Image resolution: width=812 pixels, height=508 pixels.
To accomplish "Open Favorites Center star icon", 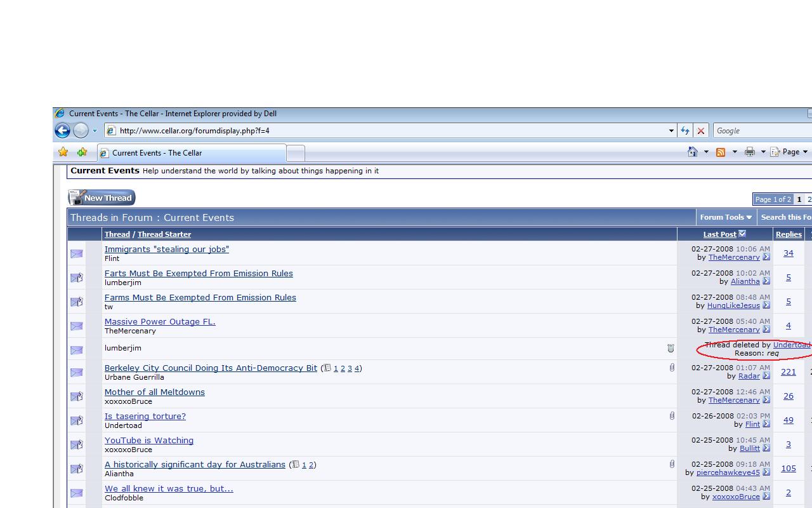I will [63, 152].
